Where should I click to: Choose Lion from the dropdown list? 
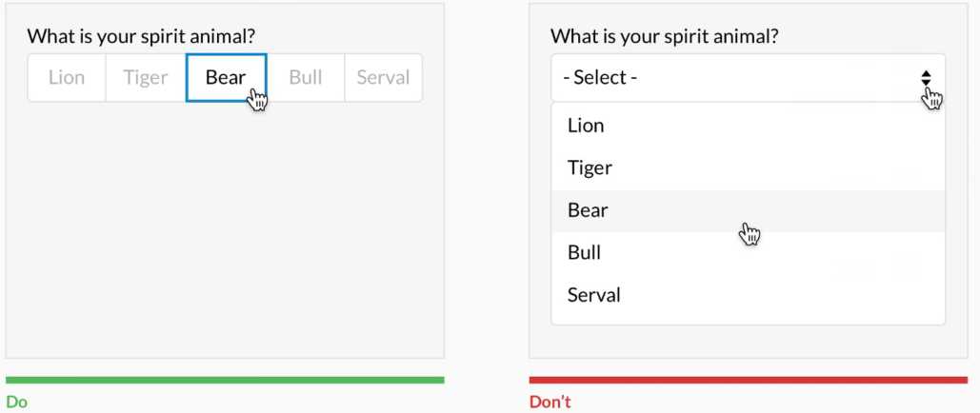pos(748,126)
